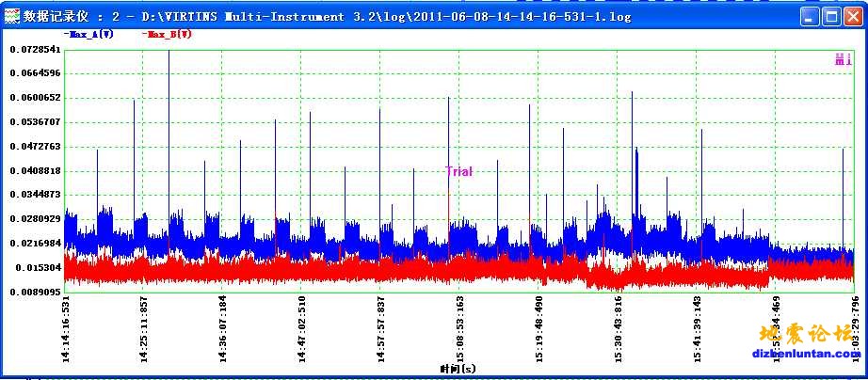Click the magenta Mi label in chart corner
Screen dimensions: 868x380
(843, 59)
